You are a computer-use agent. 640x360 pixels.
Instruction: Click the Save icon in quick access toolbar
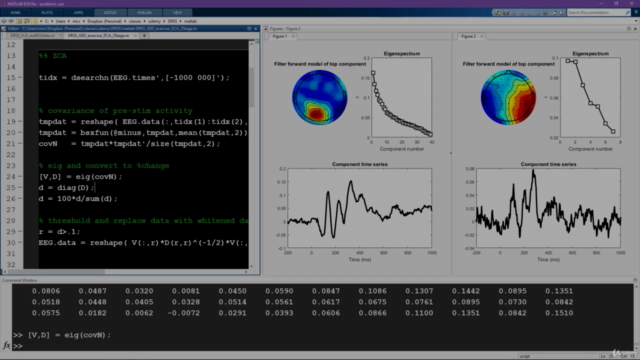[506, 13]
